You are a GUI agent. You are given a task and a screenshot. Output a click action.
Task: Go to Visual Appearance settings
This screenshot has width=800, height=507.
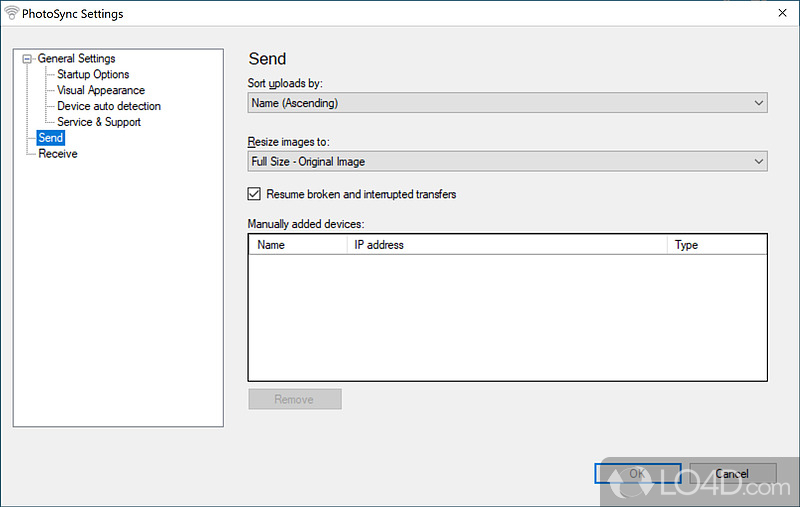100,90
